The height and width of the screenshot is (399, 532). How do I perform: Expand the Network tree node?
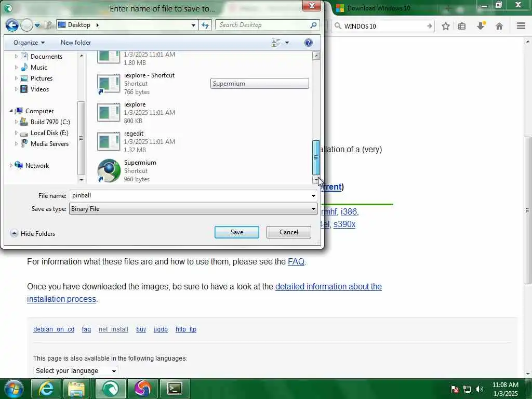pos(11,166)
